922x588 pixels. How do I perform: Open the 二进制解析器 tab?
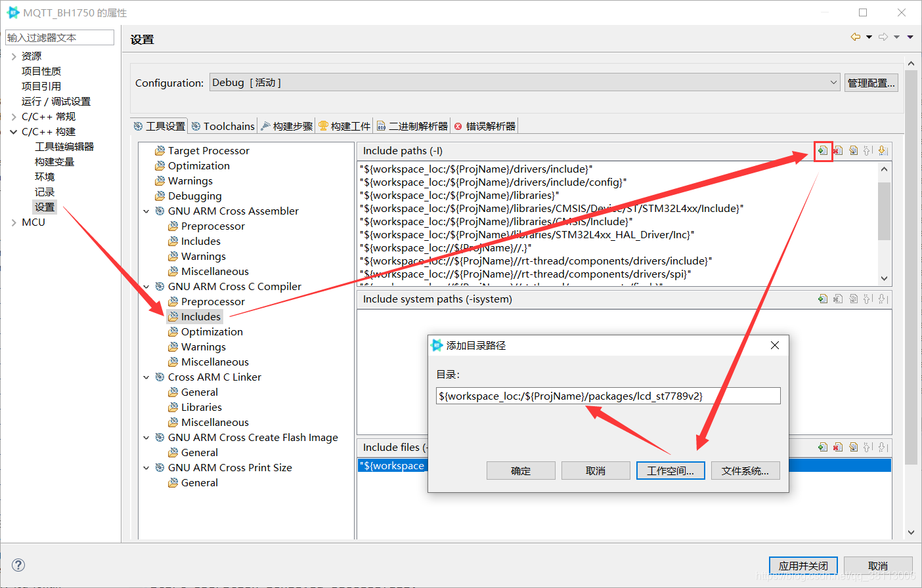click(x=412, y=125)
